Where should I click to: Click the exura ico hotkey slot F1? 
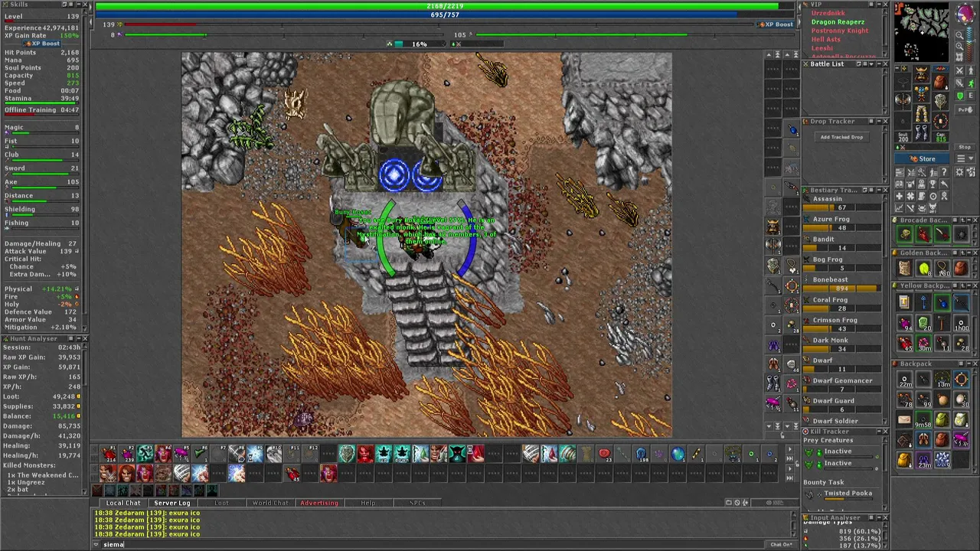tap(108, 454)
